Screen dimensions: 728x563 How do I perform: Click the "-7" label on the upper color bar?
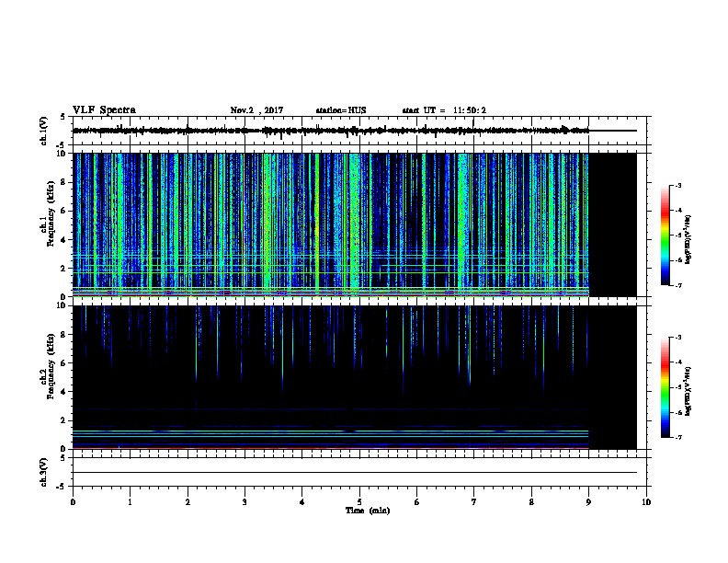[677, 285]
